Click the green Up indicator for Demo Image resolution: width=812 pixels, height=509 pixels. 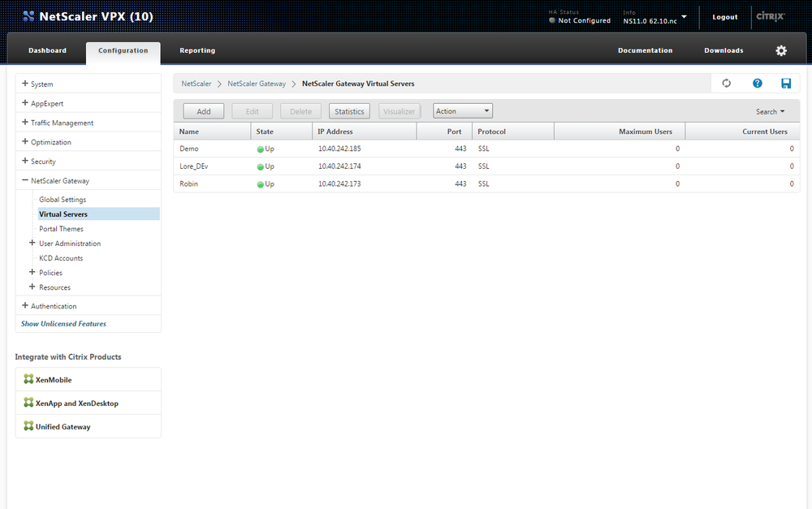tap(261, 149)
